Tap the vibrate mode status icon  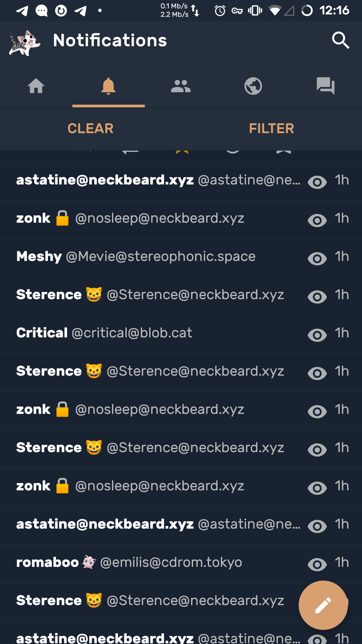[x=255, y=11]
